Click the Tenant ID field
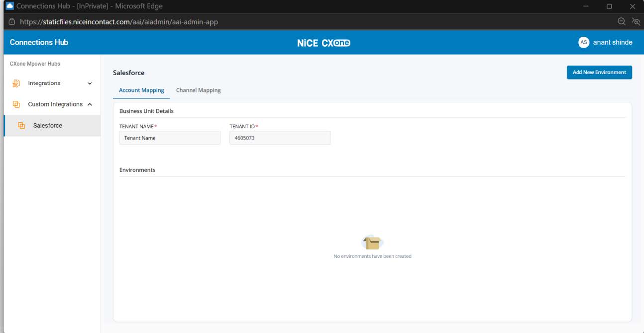Screen dimensions: 644x333 click(280, 138)
